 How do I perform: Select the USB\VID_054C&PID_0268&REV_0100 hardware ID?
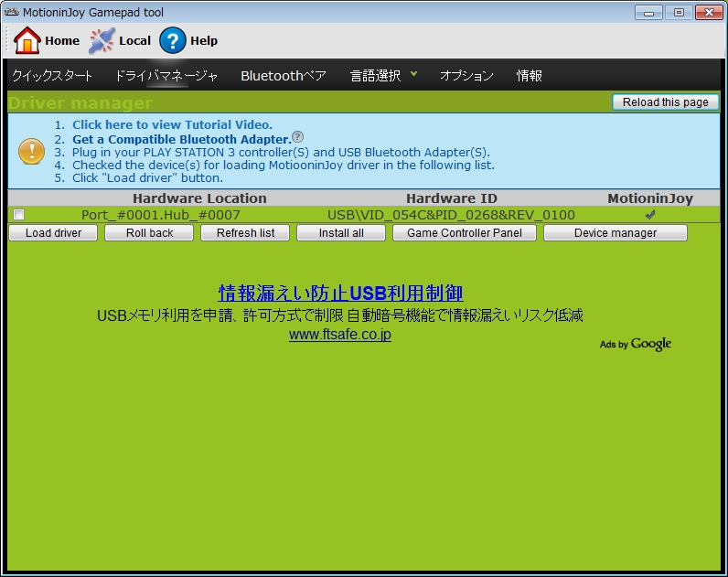pyautogui.click(x=451, y=215)
